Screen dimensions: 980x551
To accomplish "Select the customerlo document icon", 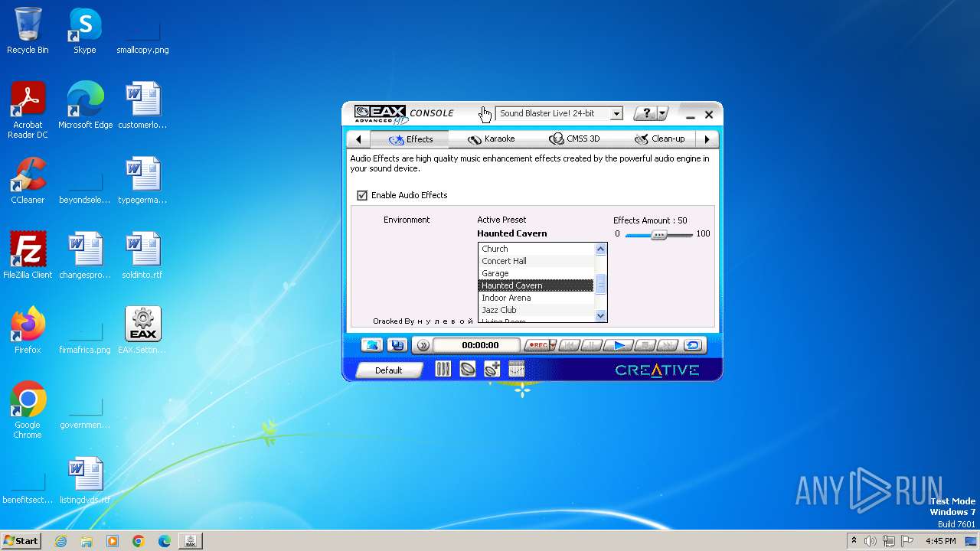I will point(142,105).
